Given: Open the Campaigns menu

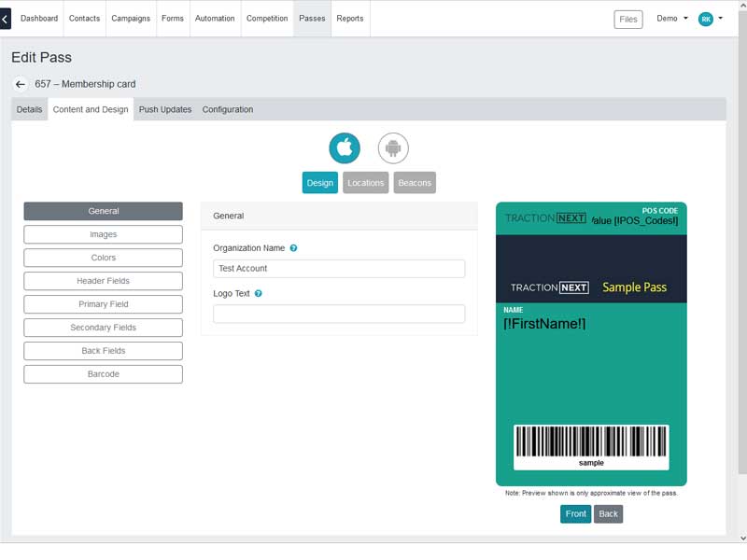Looking at the screenshot, I should pyautogui.click(x=131, y=19).
